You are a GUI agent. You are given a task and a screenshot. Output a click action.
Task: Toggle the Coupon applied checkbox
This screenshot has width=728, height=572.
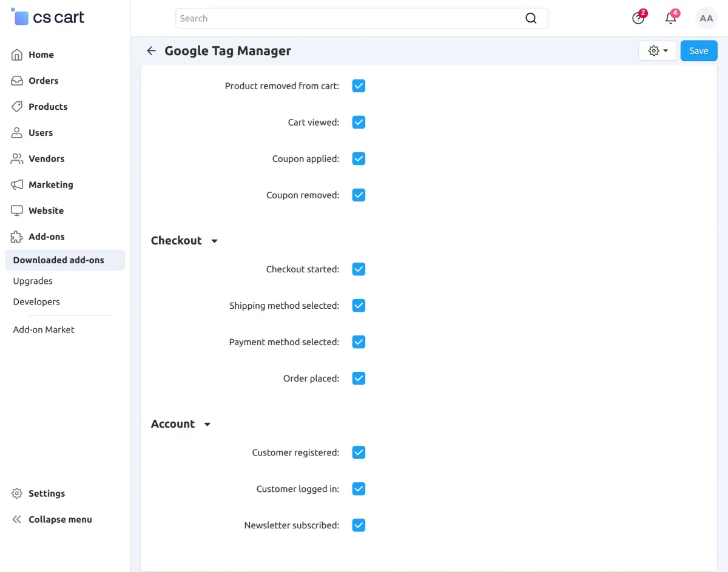[x=359, y=159]
